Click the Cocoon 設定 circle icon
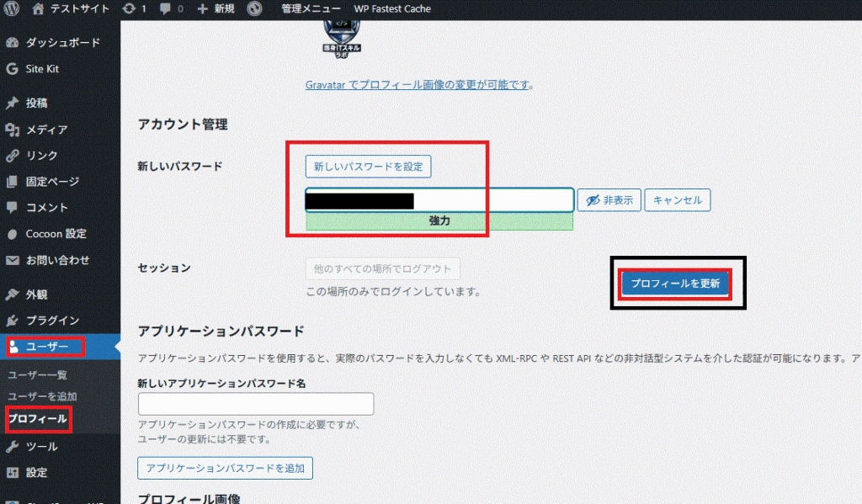 tap(12, 234)
